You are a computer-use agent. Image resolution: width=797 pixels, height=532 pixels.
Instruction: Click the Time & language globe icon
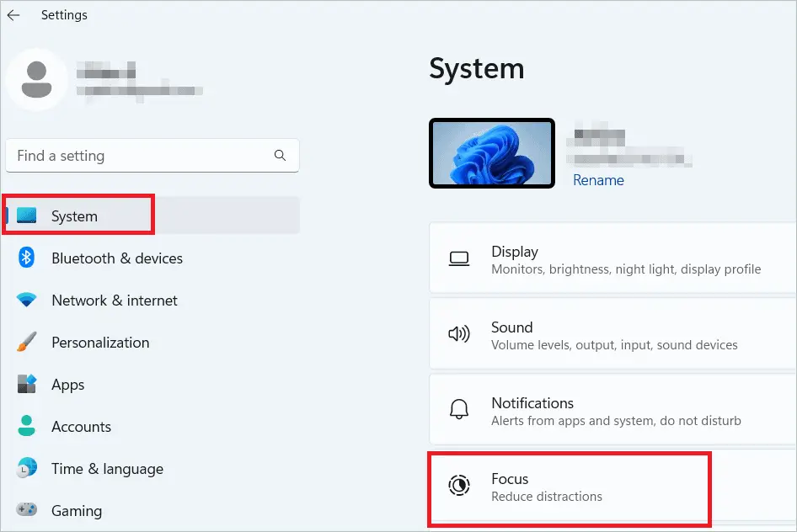pyautogui.click(x=26, y=468)
